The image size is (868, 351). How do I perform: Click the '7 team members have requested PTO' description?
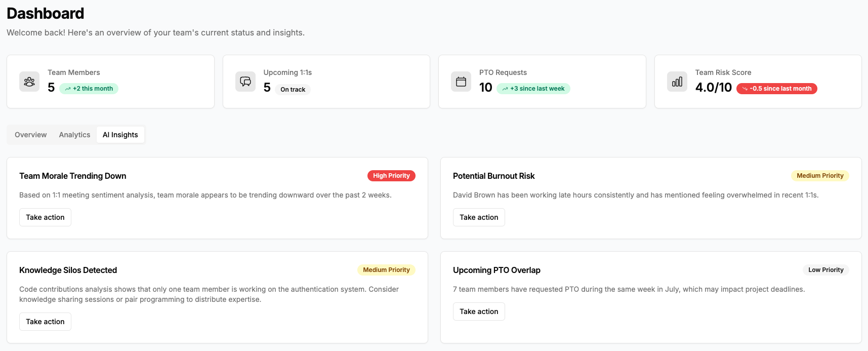coord(629,289)
